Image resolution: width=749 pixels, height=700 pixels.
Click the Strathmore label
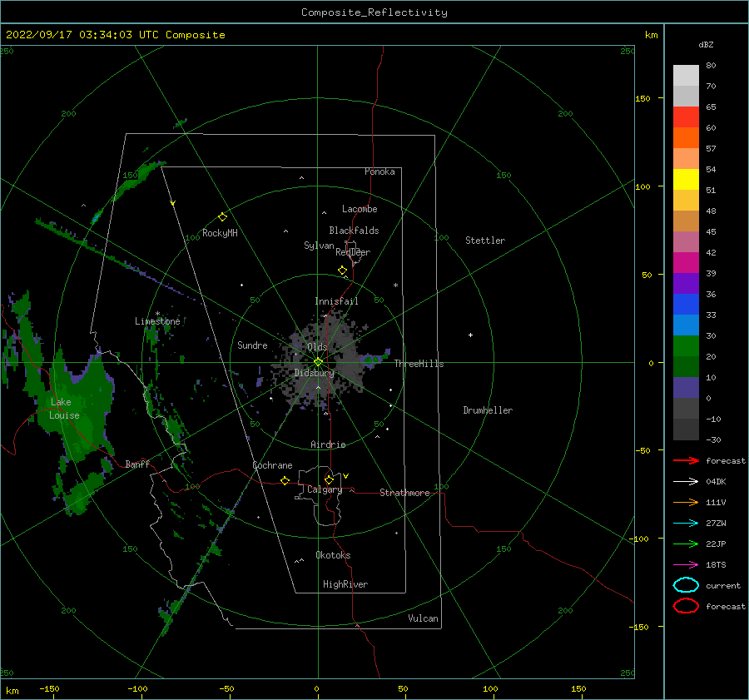coord(404,493)
